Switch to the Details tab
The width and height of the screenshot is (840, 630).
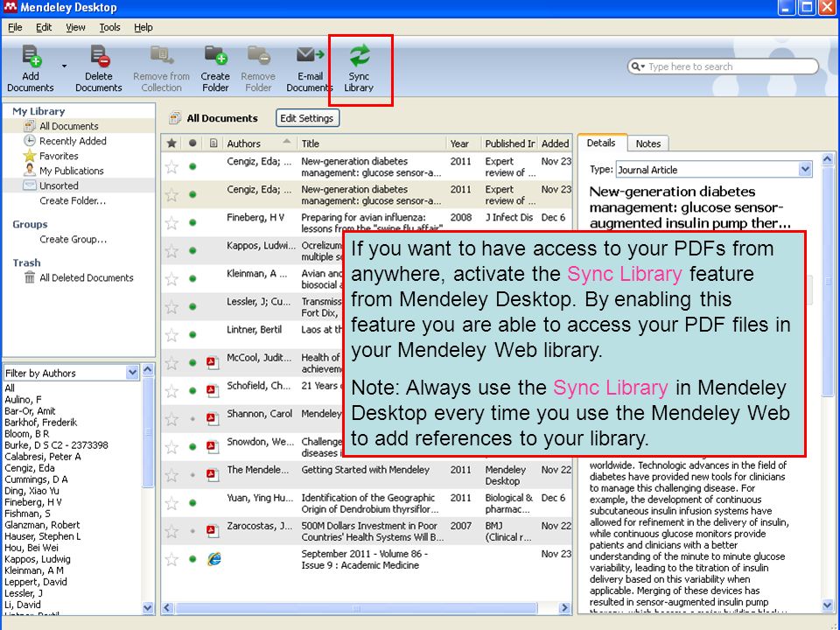click(x=601, y=143)
